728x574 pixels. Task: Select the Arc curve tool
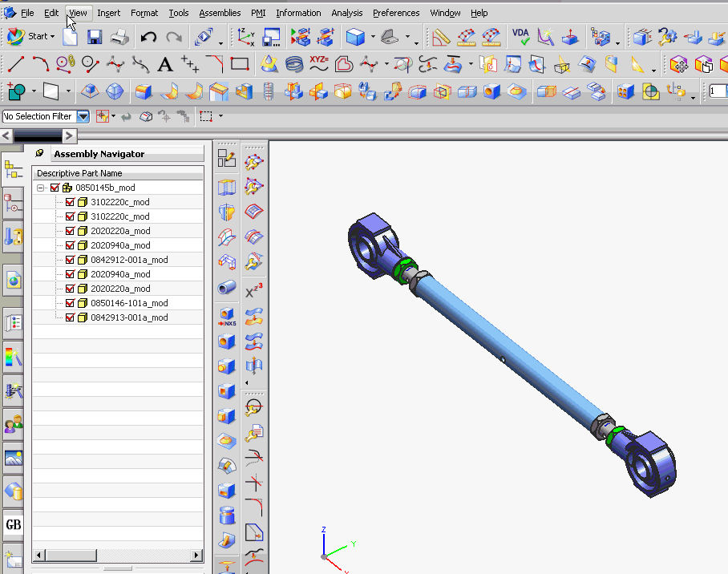click(x=41, y=64)
